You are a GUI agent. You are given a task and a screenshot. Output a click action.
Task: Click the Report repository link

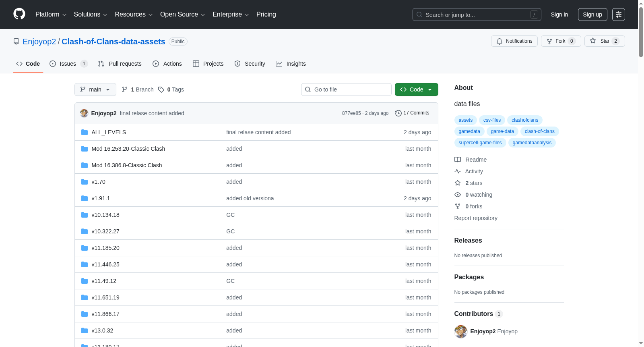(476, 218)
